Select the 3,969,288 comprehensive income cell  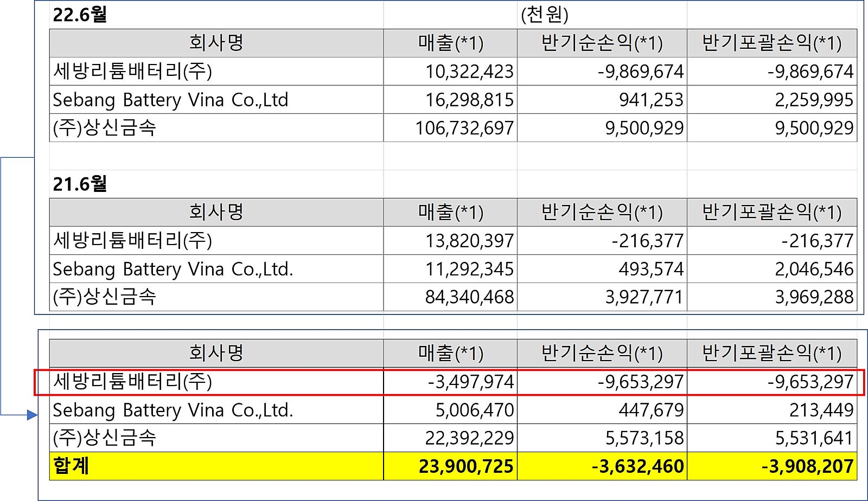pos(772,297)
